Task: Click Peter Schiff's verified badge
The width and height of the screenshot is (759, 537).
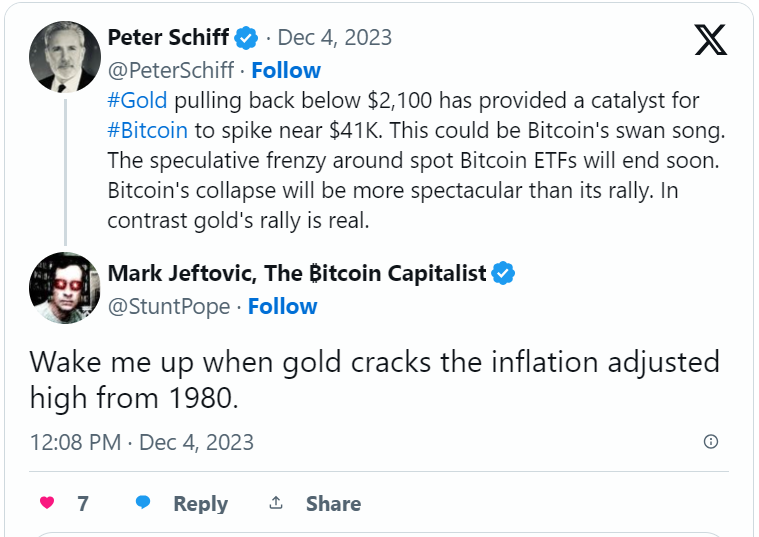Action: 246,38
